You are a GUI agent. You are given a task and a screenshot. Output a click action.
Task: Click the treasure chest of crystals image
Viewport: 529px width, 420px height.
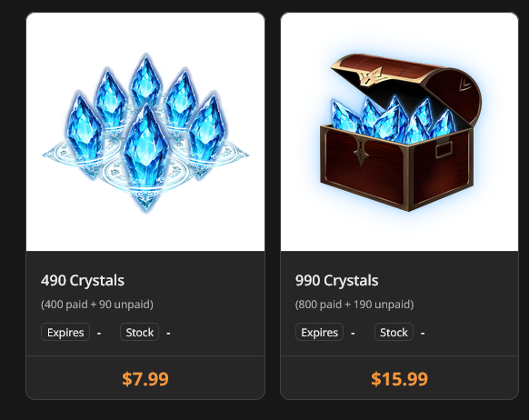click(x=399, y=132)
